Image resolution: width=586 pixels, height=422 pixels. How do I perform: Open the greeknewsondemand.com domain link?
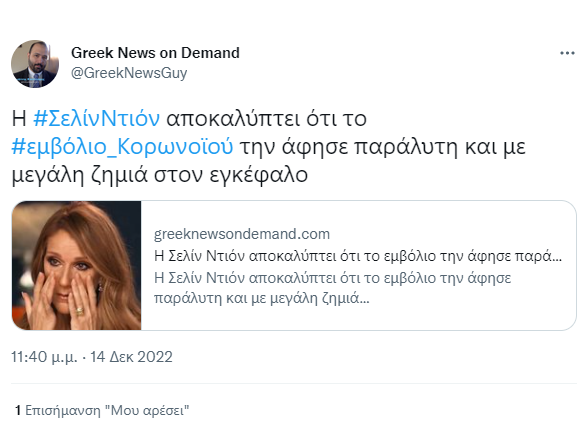242,234
